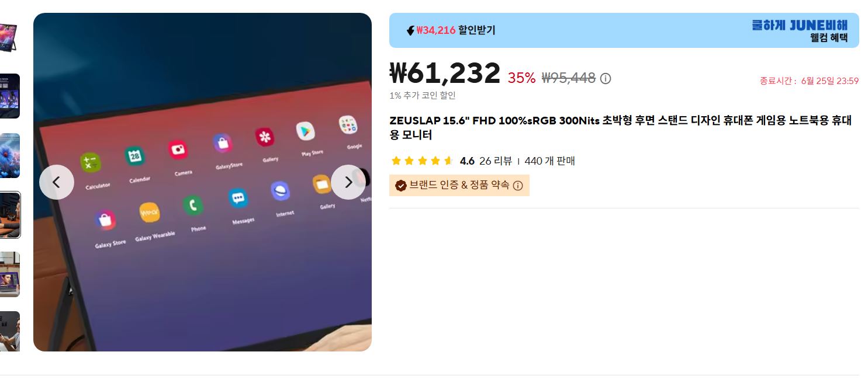Select the laptop with portable monitor thumbnail

coord(10,274)
